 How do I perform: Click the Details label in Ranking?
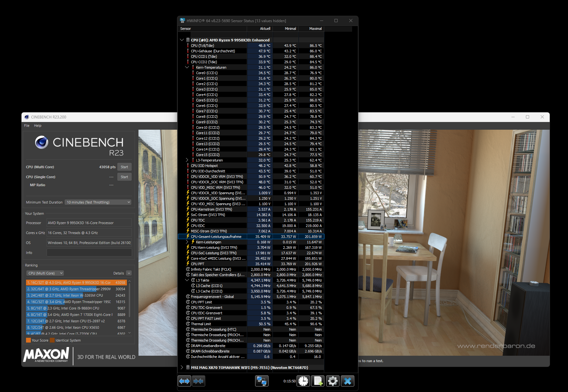[x=119, y=273]
